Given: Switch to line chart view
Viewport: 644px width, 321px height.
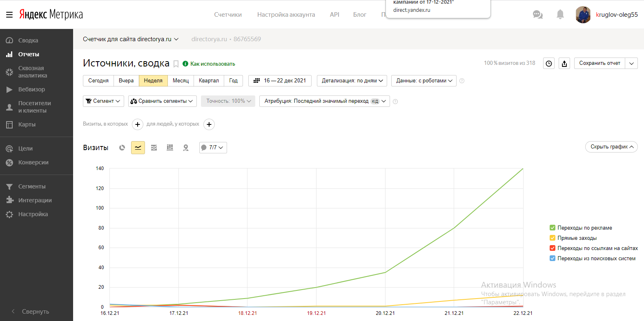Looking at the screenshot, I should 138,148.
